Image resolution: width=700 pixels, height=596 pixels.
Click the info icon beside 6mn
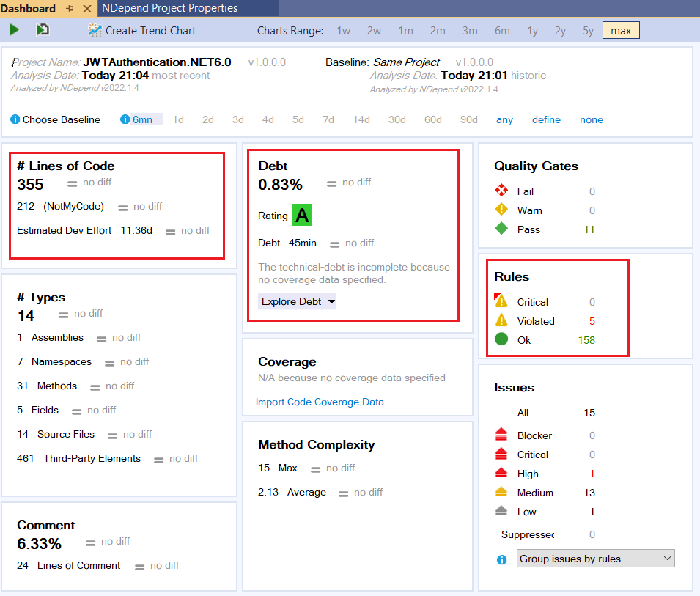pos(125,119)
